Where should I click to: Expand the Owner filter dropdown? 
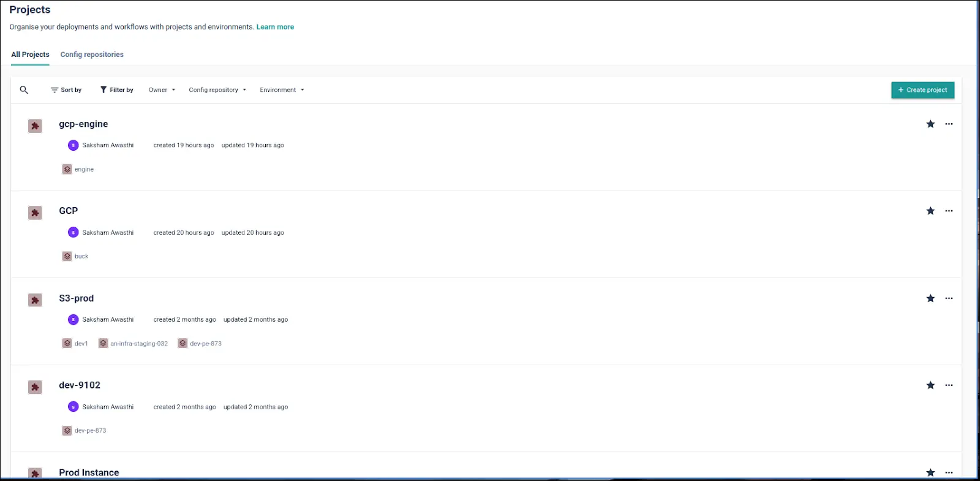pos(162,90)
